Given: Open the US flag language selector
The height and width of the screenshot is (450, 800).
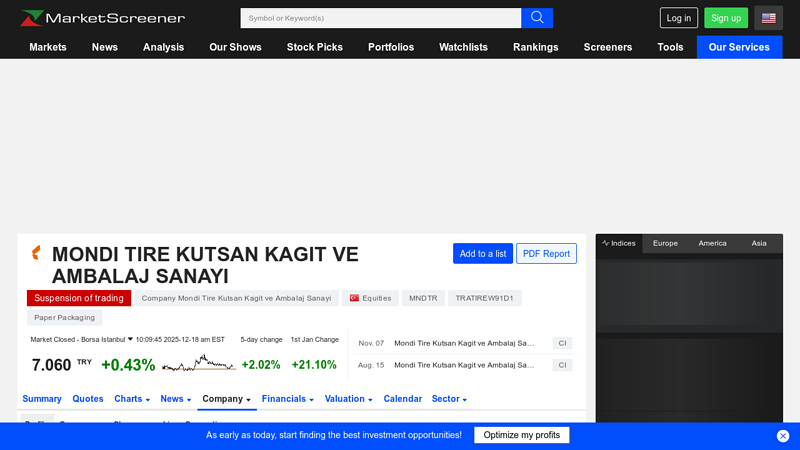Looking at the screenshot, I should click(x=768, y=18).
